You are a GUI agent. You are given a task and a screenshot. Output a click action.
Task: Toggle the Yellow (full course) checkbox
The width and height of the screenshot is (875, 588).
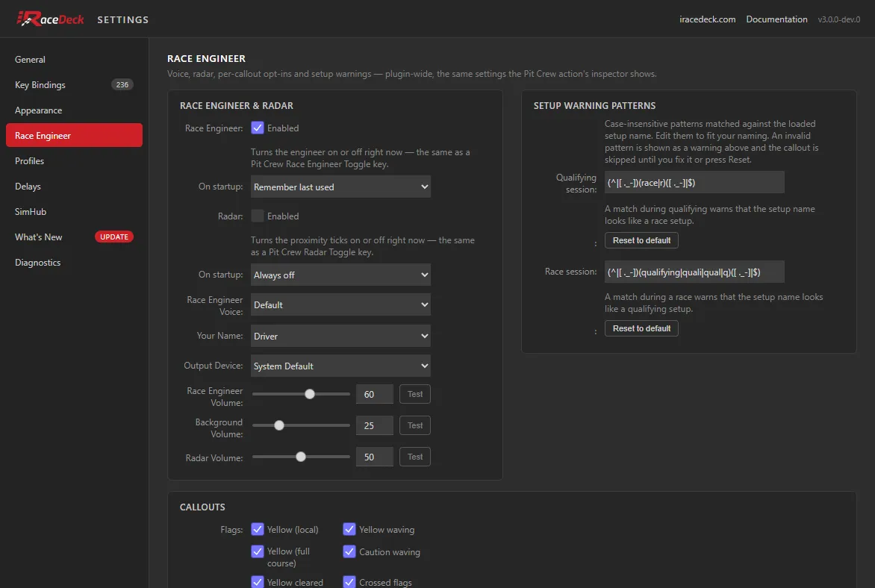(x=258, y=551)
